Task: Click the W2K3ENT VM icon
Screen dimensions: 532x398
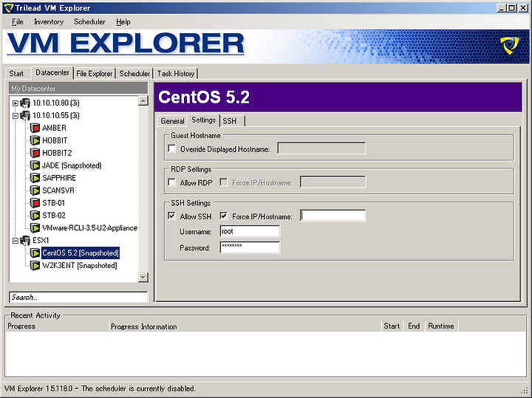Action: pyautogui.click(x=35, y=266)
